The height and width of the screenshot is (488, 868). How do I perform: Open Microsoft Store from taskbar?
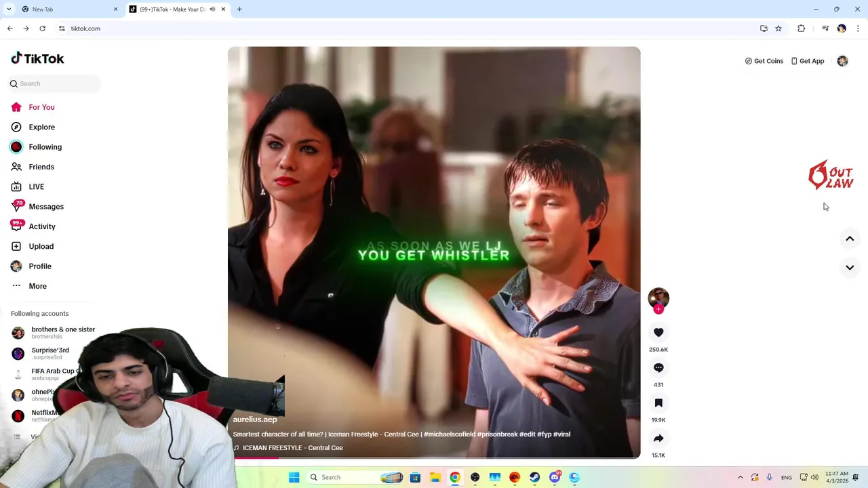pyautogui.click(x=415, y=477)
